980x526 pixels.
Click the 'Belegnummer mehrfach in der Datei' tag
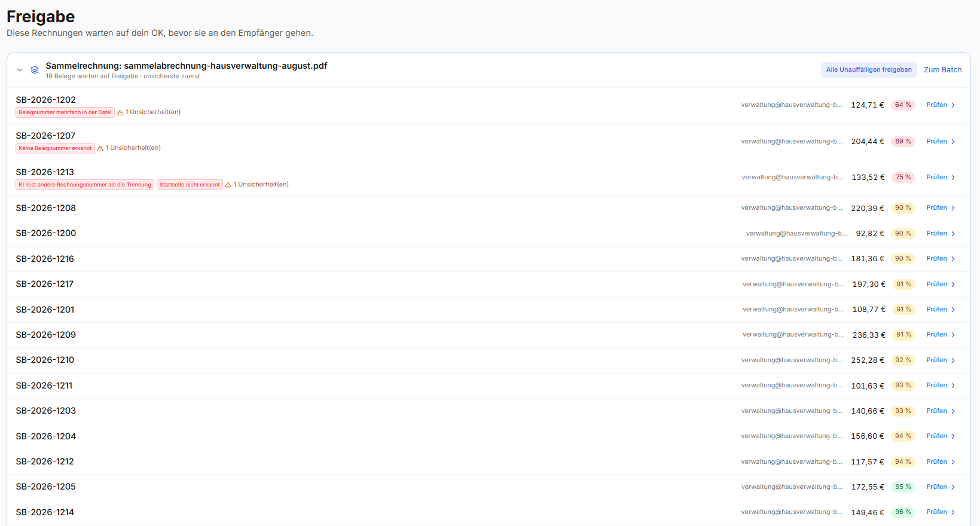[65, 112]
